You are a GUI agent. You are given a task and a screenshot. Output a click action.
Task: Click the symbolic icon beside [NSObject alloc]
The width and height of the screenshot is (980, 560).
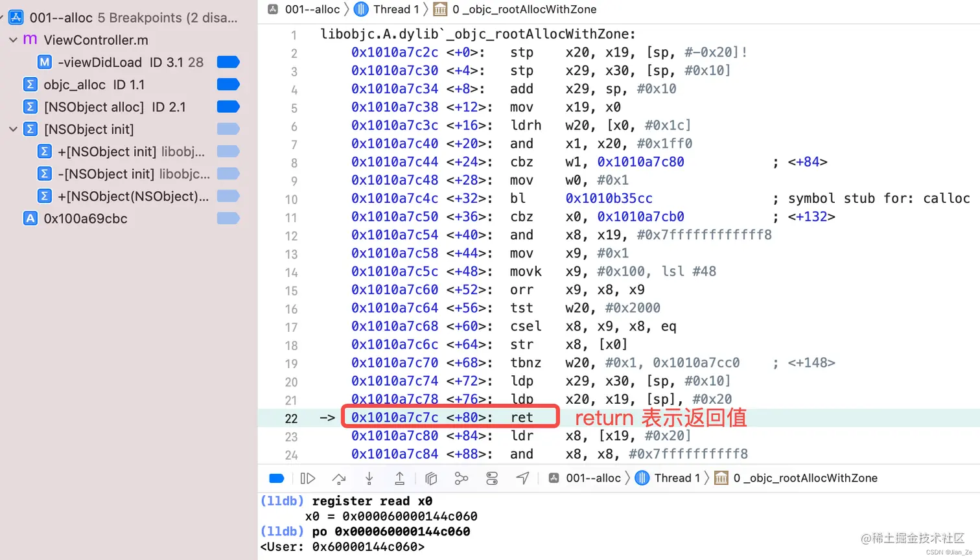coord(30,106)
